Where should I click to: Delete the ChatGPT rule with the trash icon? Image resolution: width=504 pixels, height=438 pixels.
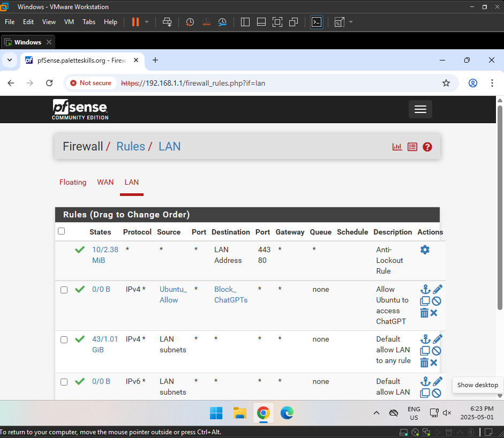coord(425,313)
